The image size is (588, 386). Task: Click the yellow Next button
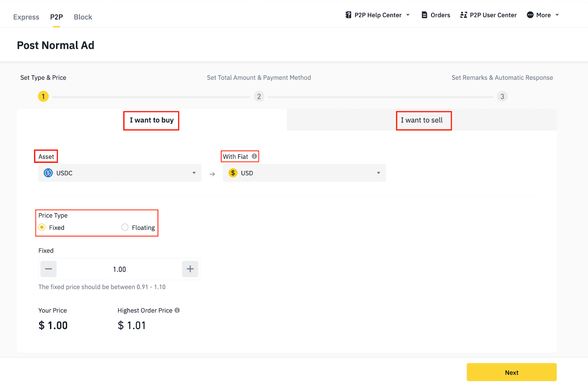point(512,372)
